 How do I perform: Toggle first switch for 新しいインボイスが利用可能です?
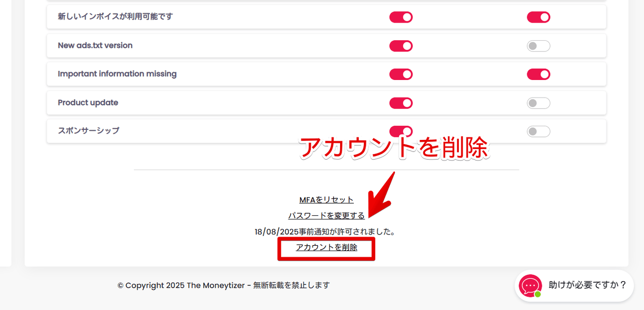click(x=401, y=17)
